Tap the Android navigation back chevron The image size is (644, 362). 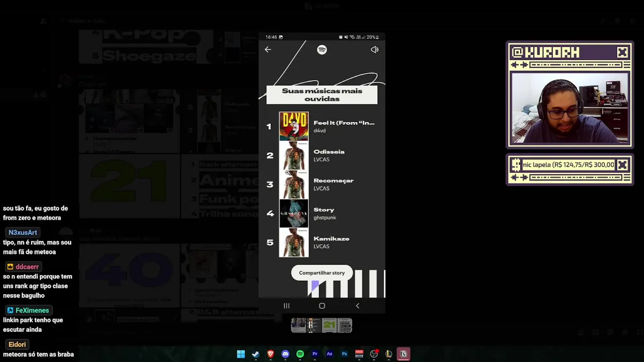pyautogui.click(x=358, y=306)
